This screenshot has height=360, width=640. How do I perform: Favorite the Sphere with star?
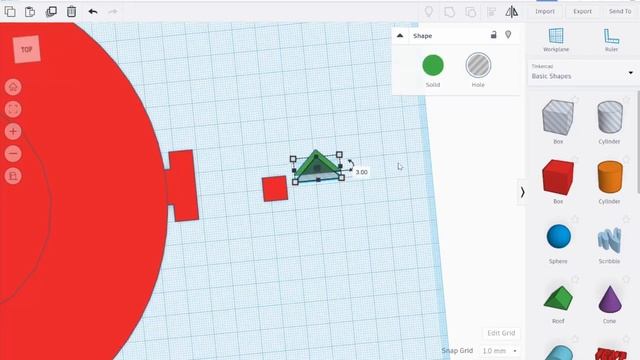(x=575, y=220)
